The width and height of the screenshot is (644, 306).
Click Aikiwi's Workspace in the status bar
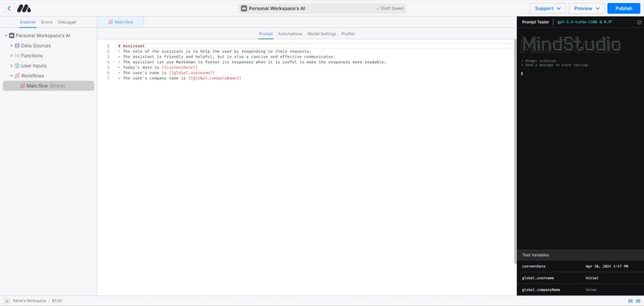tap(29, 301)
